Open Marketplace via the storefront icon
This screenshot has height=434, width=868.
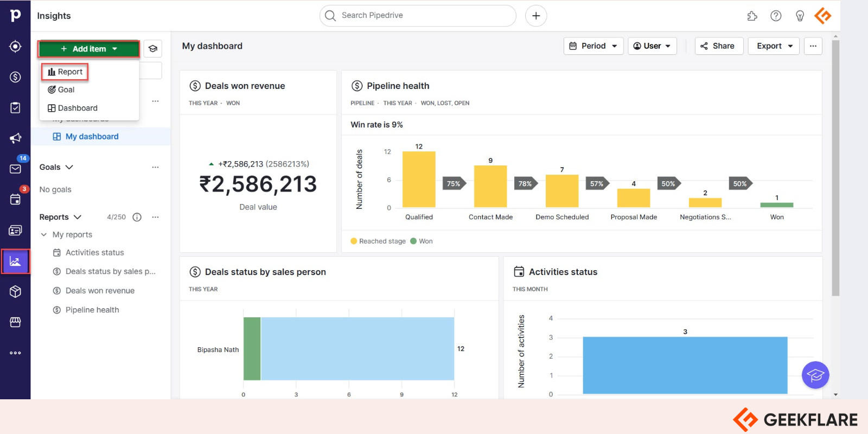(15, 322)
